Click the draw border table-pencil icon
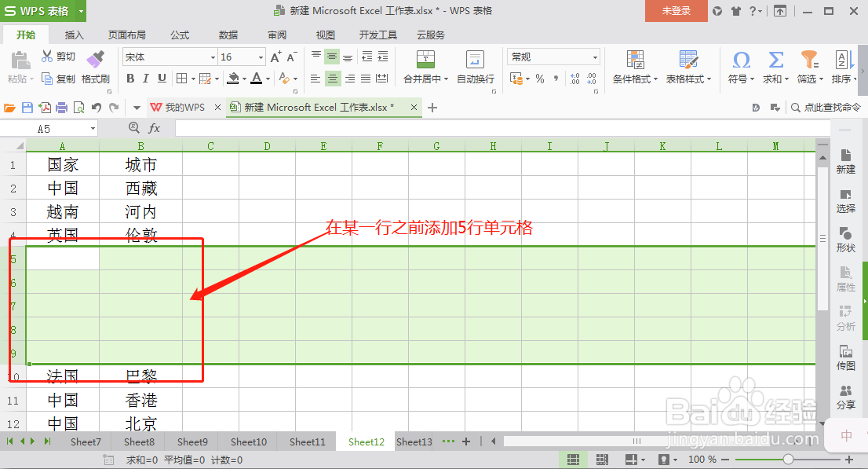Viewport: 868px width, 469px height. 205,79
